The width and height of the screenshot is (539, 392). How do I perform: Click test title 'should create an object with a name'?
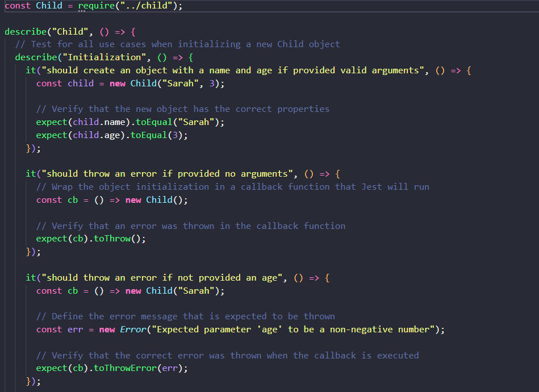pos(233,70)
